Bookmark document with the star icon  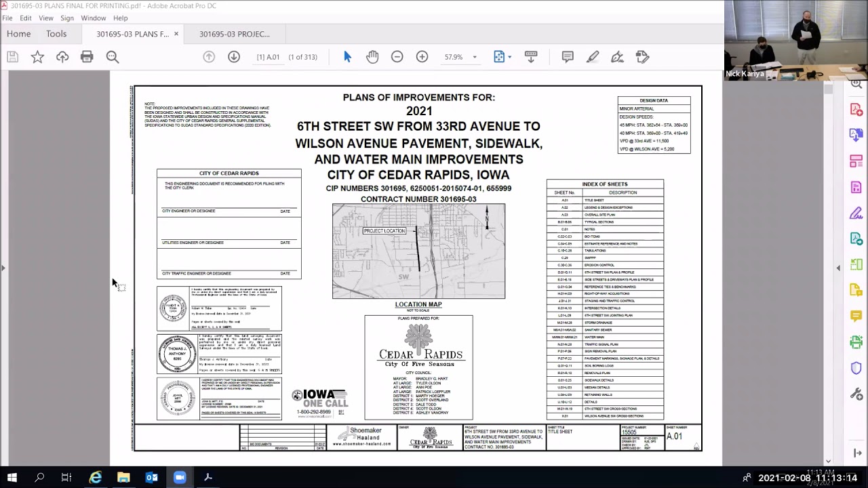tap(37, 57)
